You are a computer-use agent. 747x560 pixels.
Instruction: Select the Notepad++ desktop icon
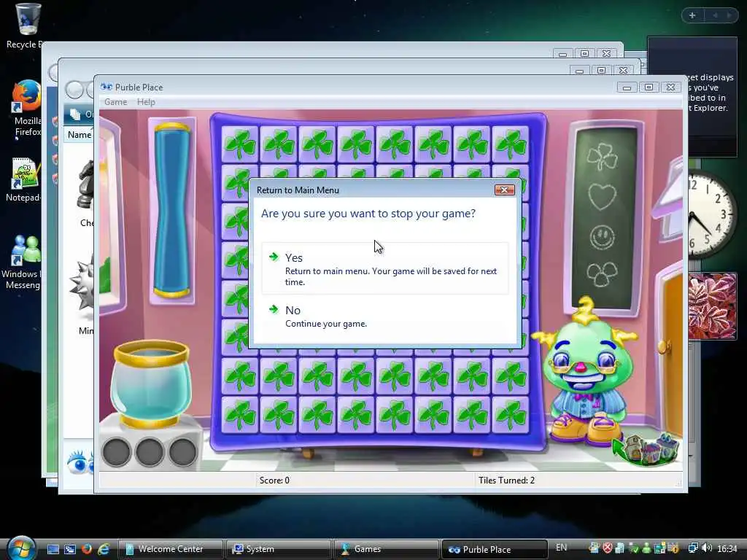click(24, 180)
